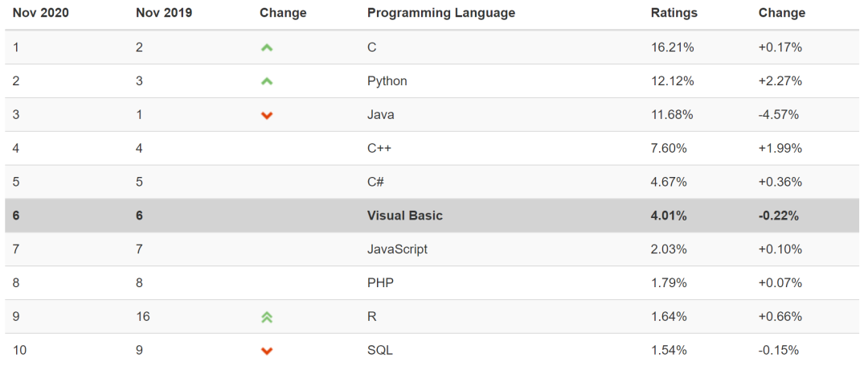
Task: Click the red down arrow beside SQL
Action: point(267,351)
